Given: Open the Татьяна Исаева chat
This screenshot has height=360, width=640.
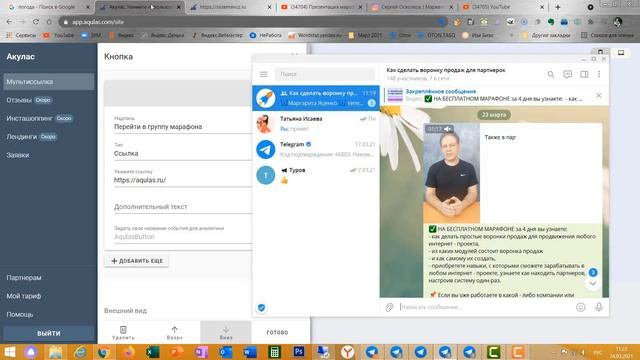Looking at the screenshot, I should [x=316, y=124].
